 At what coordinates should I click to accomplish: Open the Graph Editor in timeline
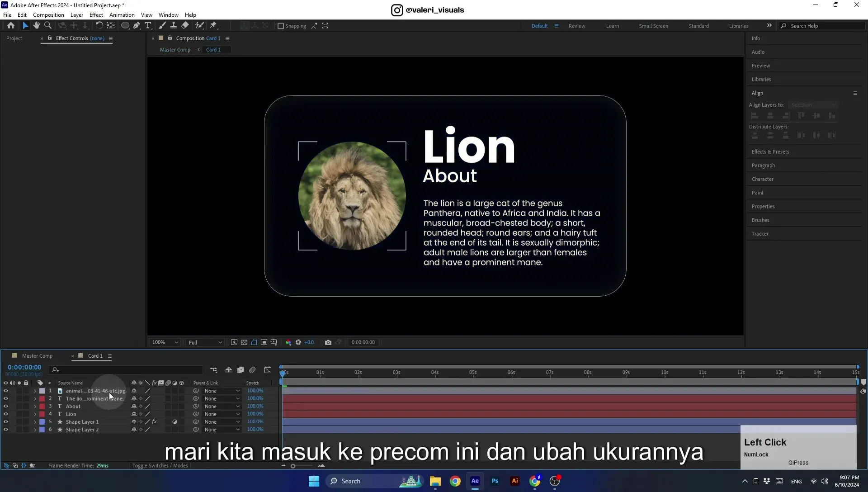point(268,370)
